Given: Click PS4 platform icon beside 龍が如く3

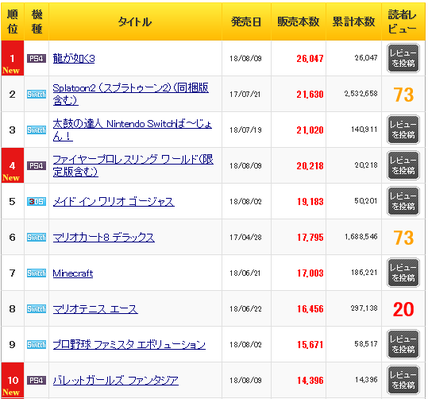Looking at the screenshot, I should (36, 59).
